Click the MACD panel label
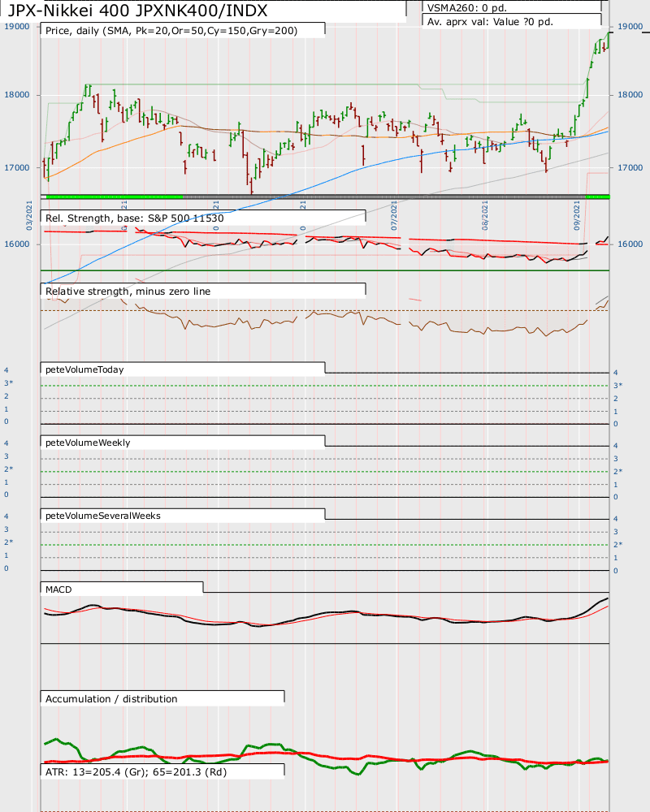Image resolution: width=650 pixels, height=812 pixels. point(58,590)
